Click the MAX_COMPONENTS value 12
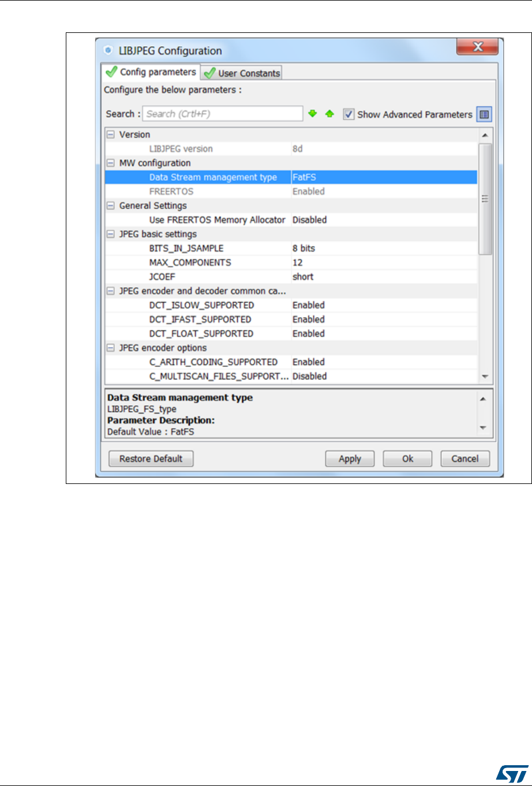This screenshot has width=532, height=786. tap(298, 262)
